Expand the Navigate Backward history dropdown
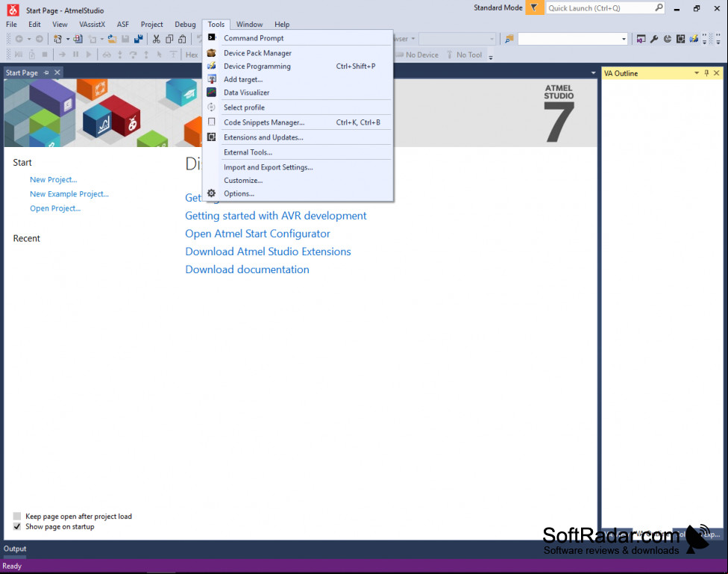 [x=29, y=39]
